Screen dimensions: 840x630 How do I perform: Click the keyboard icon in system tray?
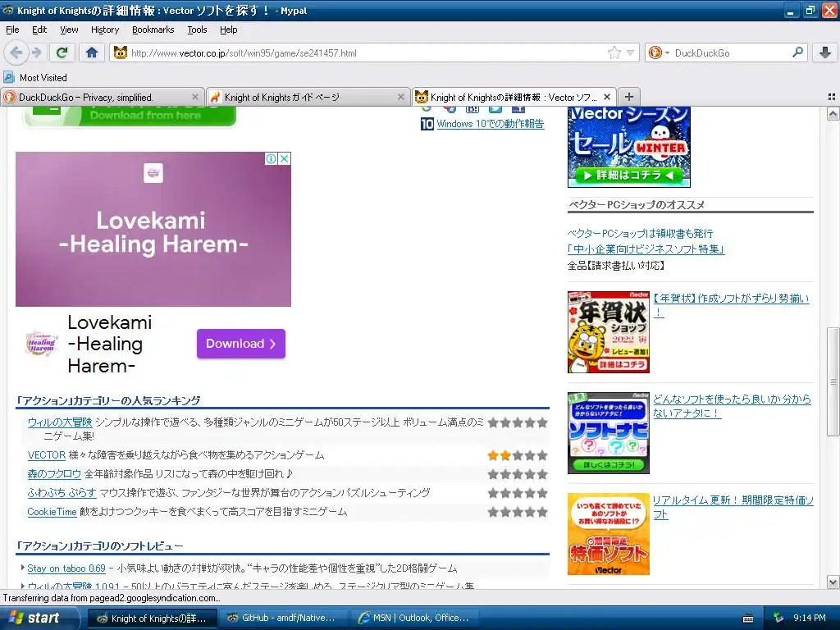point(748,619)
